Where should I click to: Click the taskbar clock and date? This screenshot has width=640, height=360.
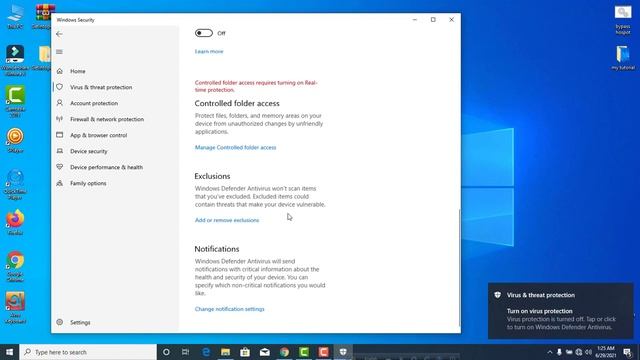(606, 352)
